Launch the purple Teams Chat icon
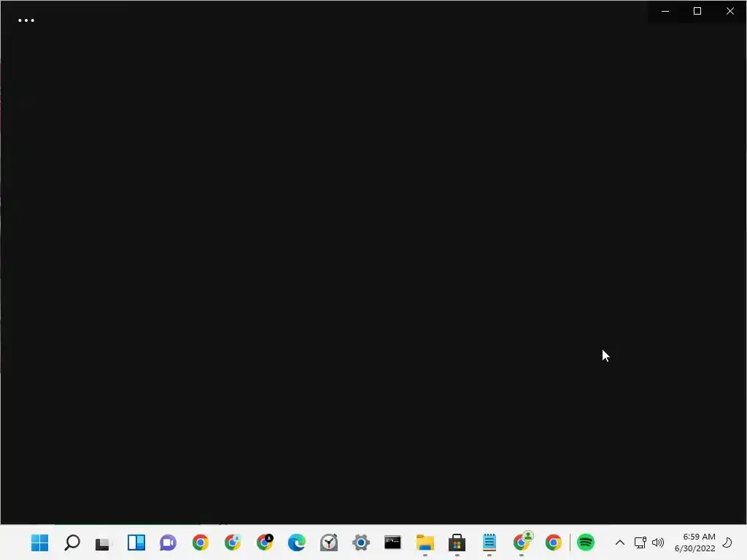This screenshot has height=560, width=747. pos(169,542)
